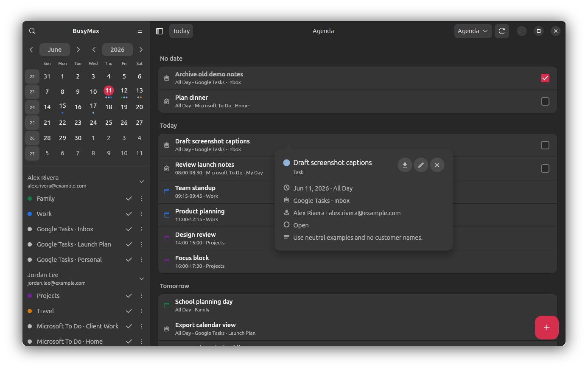Go to next month arrow
The height and width of the screenshot is (370, 588).
pyautogui.click(x=78, y=50)
